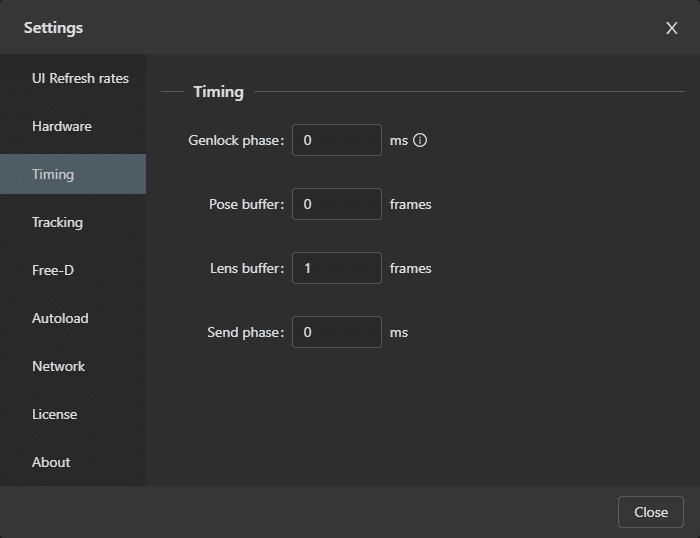Click the Genlock phase info icon

420,140
